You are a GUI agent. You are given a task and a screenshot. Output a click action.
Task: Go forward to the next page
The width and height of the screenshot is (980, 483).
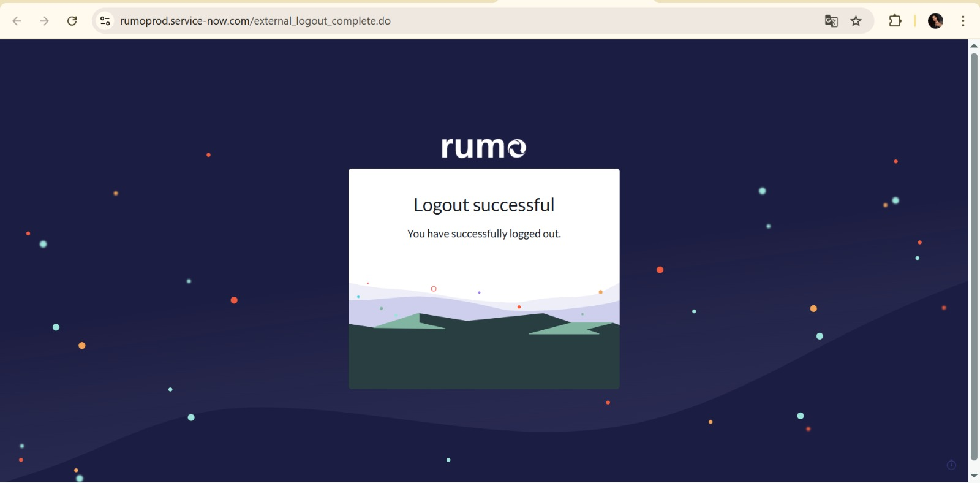coord(45,21)
